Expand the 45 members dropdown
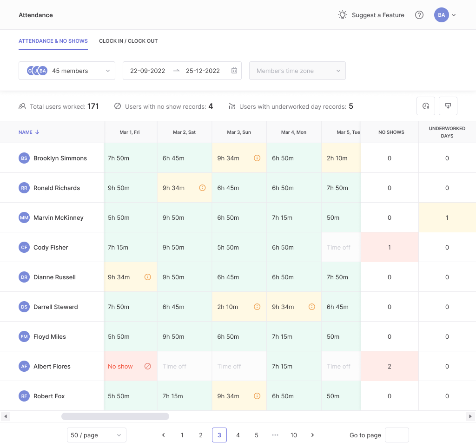 click(x=67, y=71)
